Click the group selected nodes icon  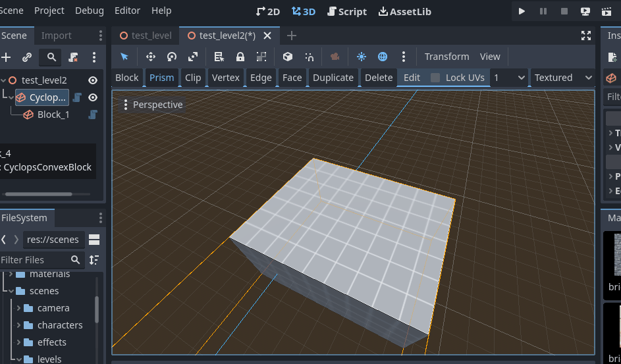261,57
